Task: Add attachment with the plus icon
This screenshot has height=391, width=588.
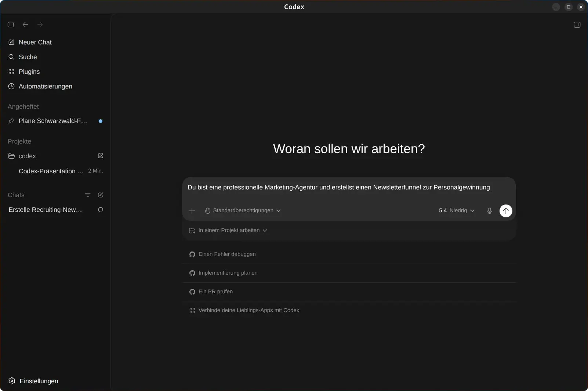Action: coord(192,210)
